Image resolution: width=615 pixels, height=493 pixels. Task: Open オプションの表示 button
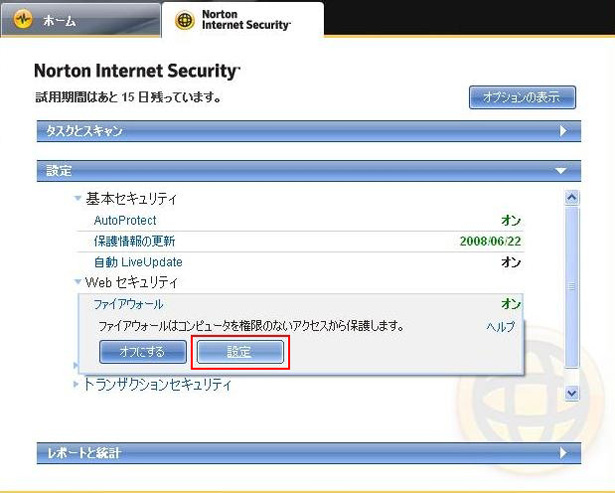click(x=522, y=97)
